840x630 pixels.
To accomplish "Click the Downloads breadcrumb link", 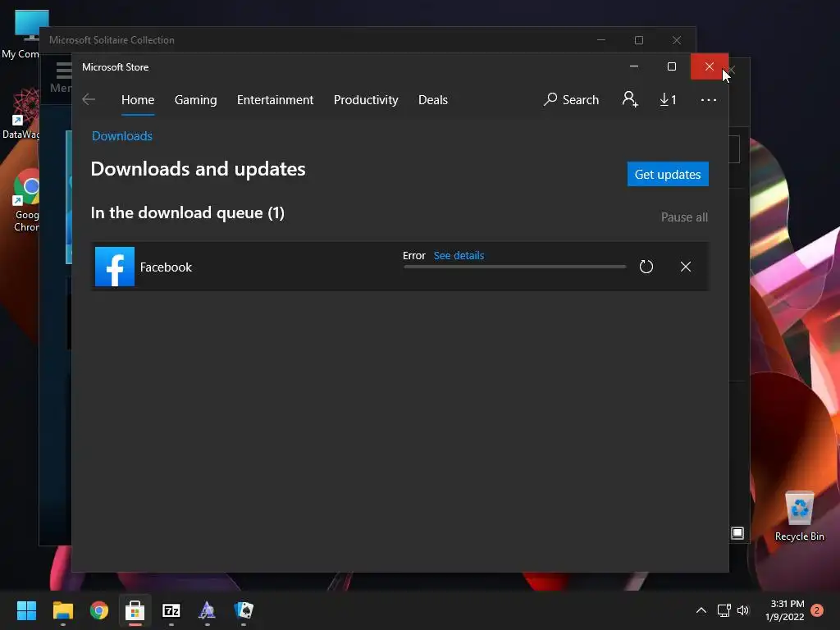I will coord(122,136).
